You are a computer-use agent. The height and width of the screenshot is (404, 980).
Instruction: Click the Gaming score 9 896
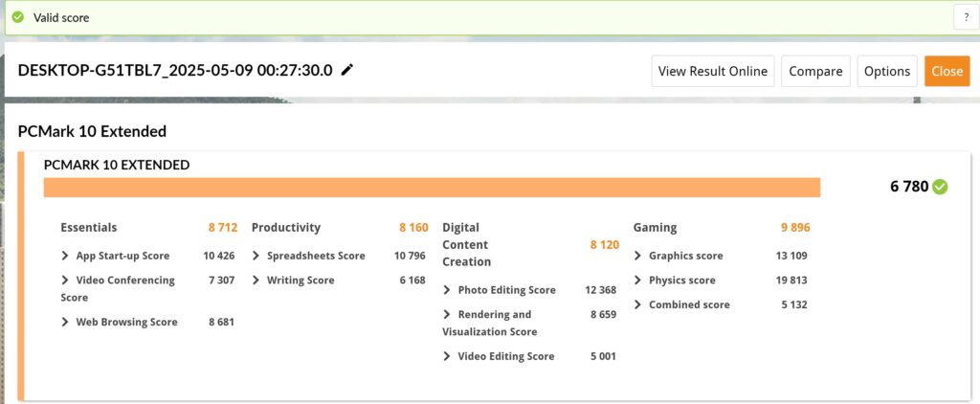coord(795,228)
